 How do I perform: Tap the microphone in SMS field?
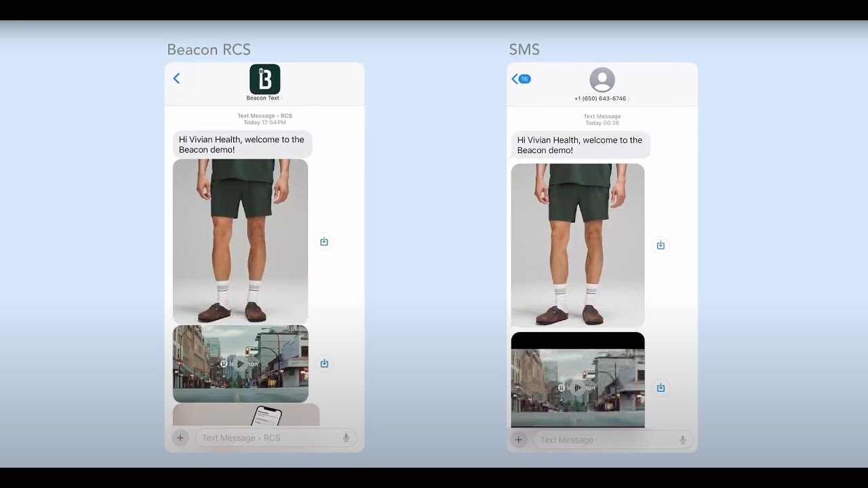coord(683,440)
